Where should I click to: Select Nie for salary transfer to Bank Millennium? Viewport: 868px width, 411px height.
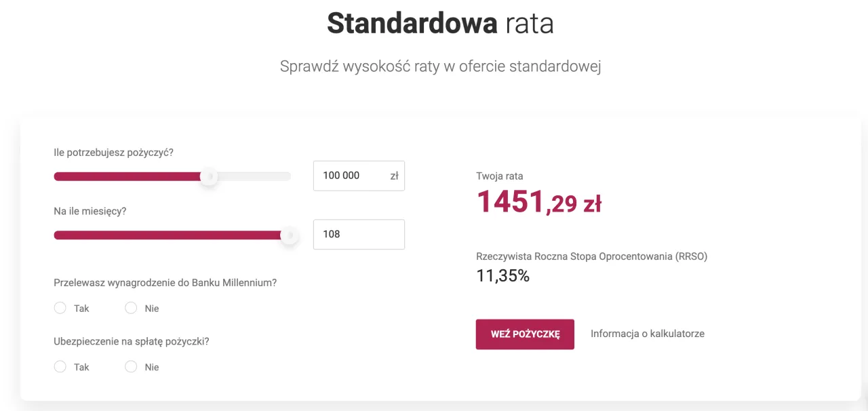pyautogui.click(x=131, y=308)
